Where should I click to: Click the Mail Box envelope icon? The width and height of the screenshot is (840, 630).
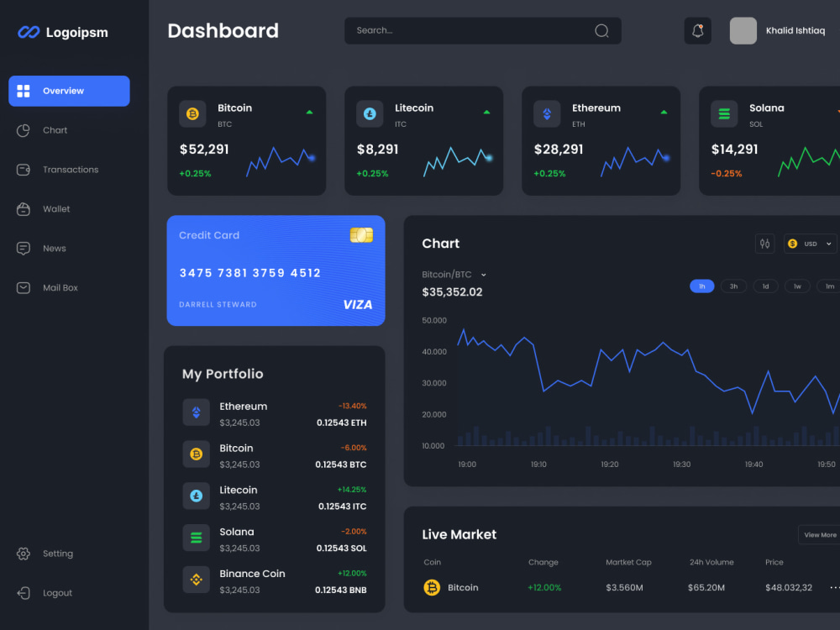click(23, 287)
